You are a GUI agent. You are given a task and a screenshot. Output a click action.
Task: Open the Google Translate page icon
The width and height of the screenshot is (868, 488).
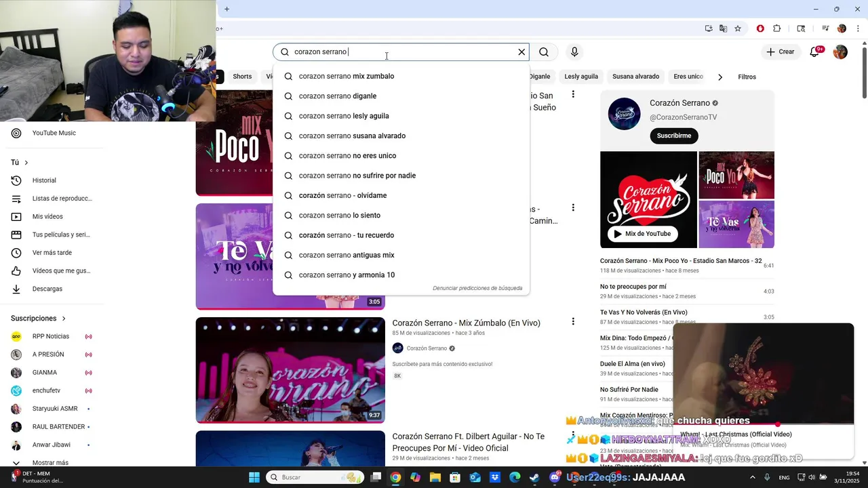coord(723,28)
